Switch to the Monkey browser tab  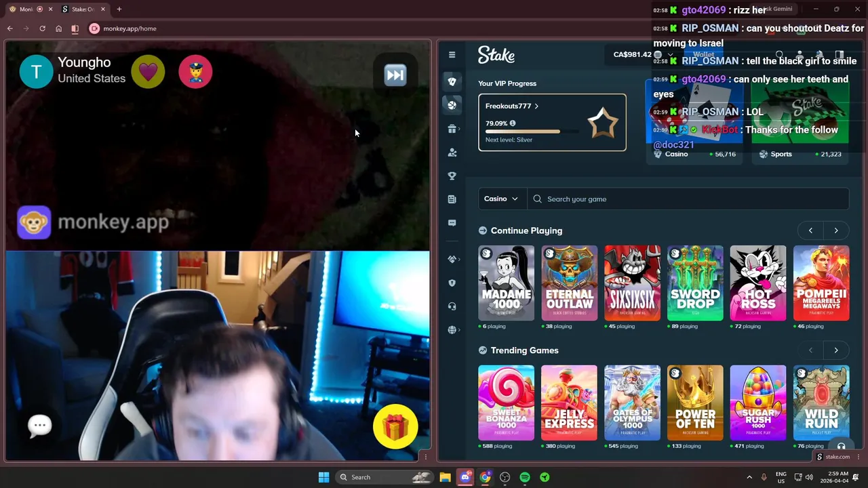pyautogui.click(x=26, y=9)
